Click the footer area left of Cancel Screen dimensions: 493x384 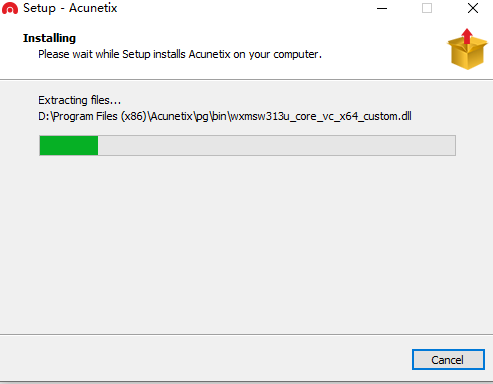[x=205, y=359]
